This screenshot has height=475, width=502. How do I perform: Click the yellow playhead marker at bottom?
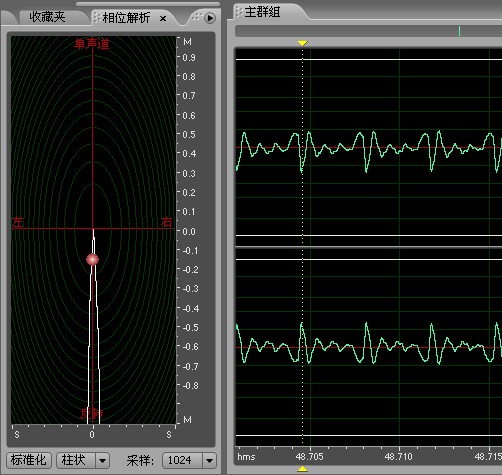(x=302, y=469)
